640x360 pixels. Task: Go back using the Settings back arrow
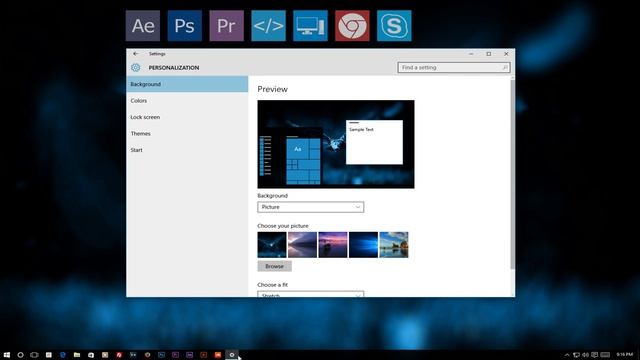[136, 54]
